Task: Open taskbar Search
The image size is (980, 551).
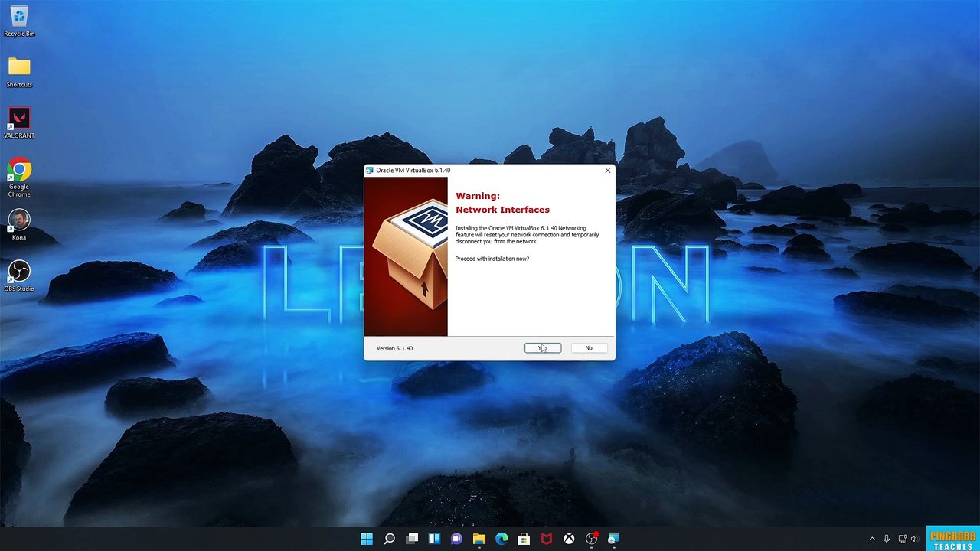Action: [389, 539]
